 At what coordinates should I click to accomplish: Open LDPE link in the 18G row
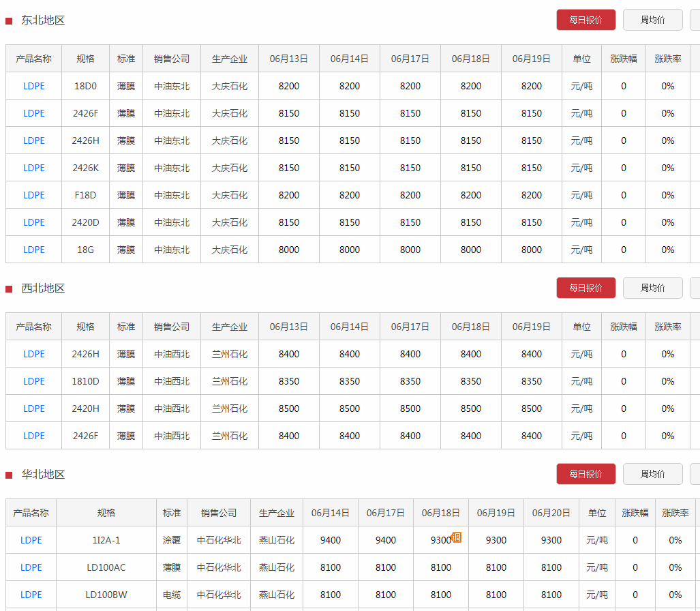tap(34, 250)
